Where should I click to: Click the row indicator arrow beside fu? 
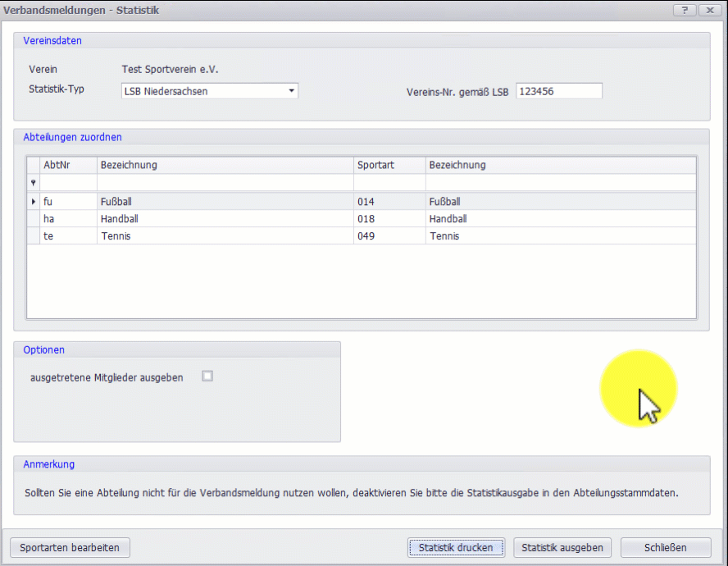click(x=34, y=201)
